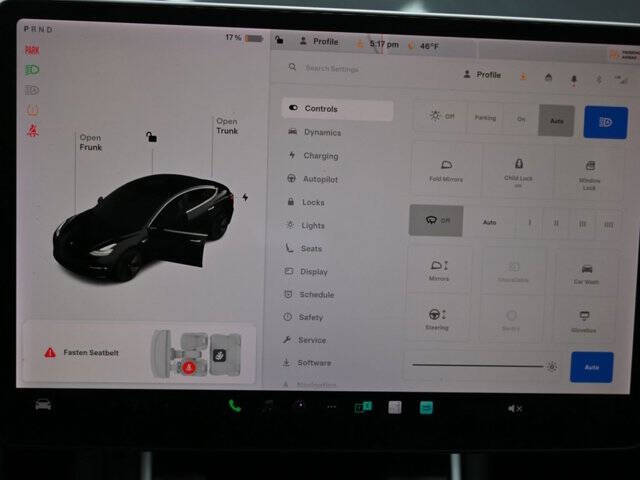640x480 pixels.
Task: Set exterior lights to Auto
Action: coord(557,121)
